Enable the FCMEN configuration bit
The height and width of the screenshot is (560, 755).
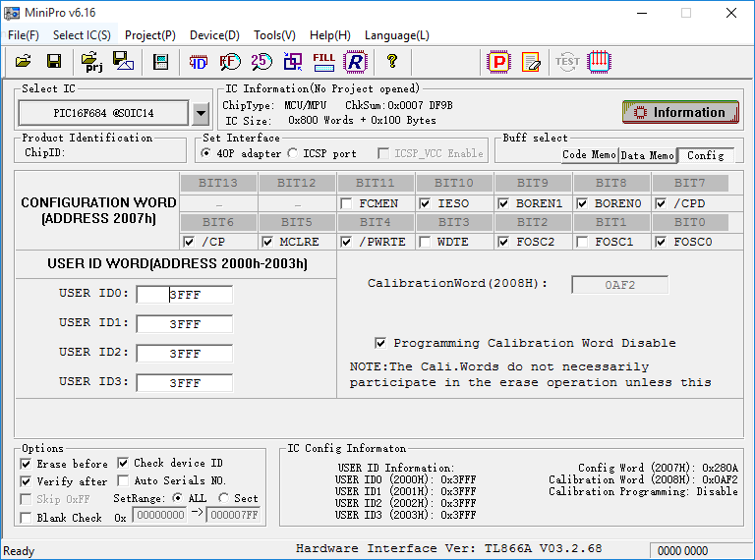(x=347, y=203)
